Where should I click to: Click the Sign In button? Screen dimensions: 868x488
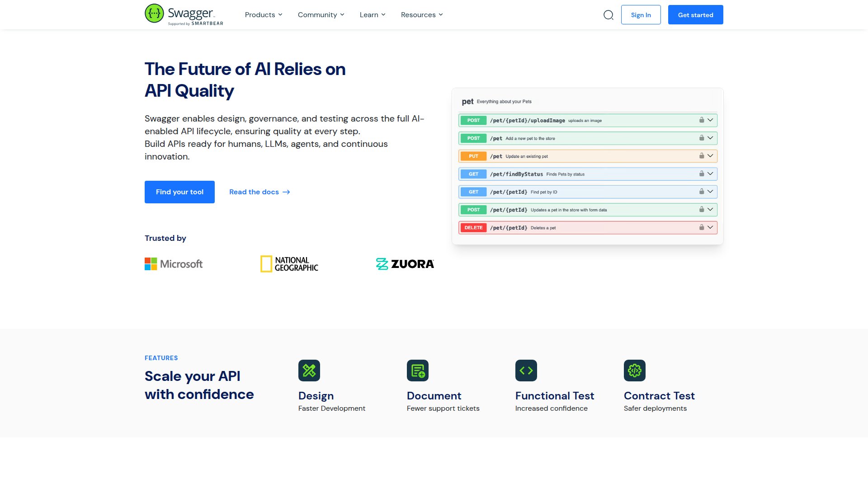(x=641, y=15)
